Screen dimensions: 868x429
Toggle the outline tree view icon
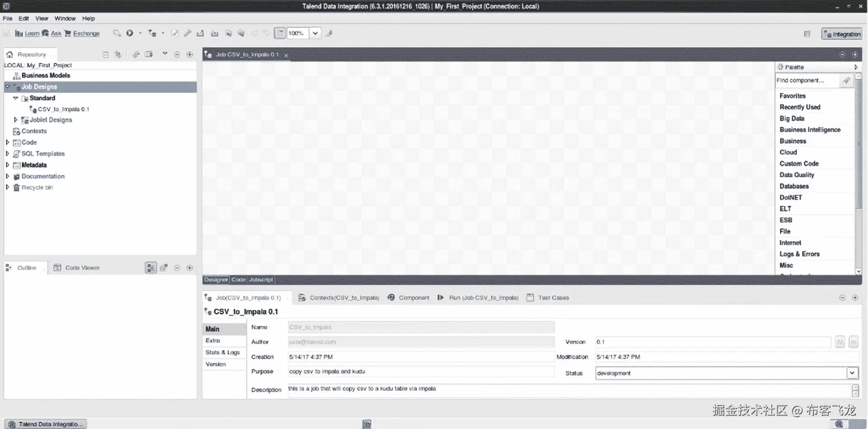pos(150,268)
